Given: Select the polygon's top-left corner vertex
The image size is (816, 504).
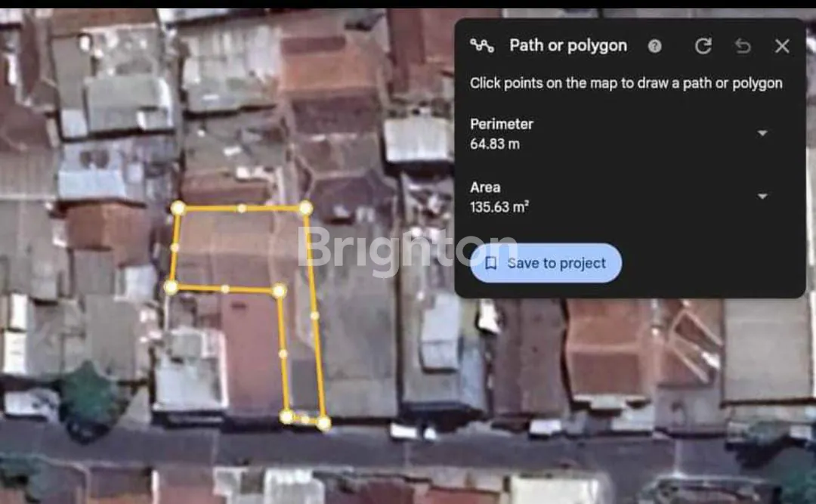Looking at the screenshot, I should (178, 208).
